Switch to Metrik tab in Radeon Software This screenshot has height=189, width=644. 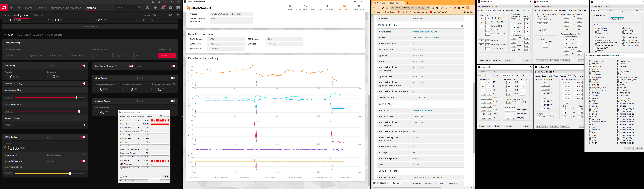(6, 15)
